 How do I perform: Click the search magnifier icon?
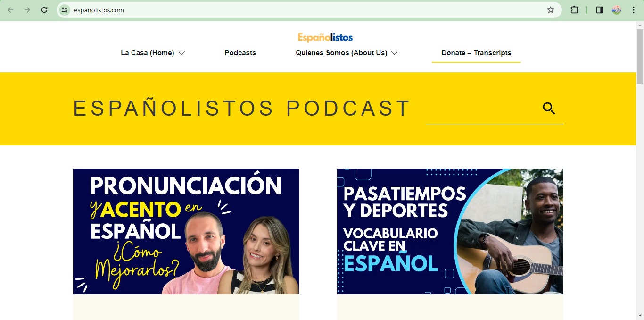click(x=549, y=109)
